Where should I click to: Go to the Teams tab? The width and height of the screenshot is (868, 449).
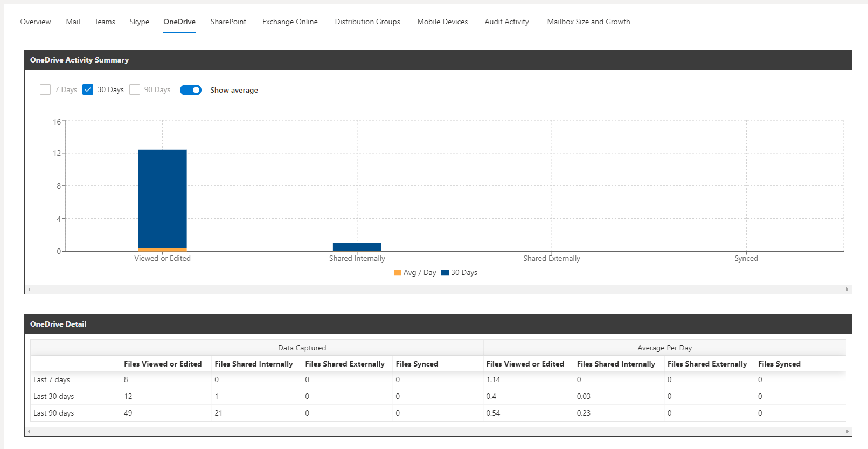[x=105, y=22]
